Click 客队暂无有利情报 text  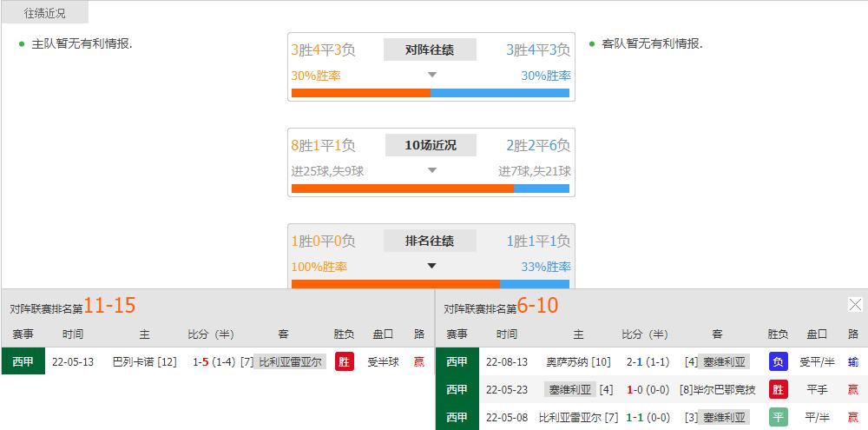(x=652, y=43)
